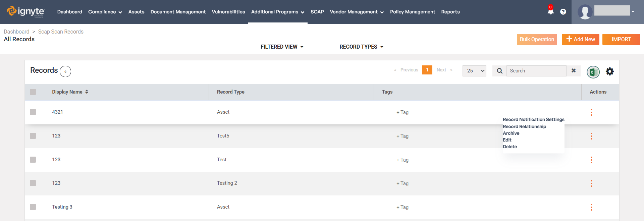The height and width of the screenshot is (221, 644).
Task: Open Reports in the navigation
Action: pos(450,12)
